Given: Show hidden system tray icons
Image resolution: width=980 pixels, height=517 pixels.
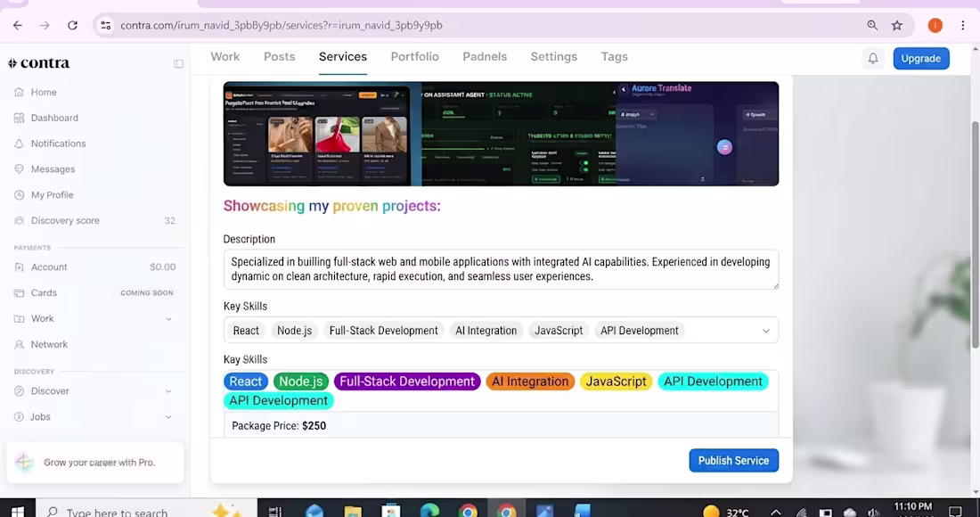Looking at the screenshot, I should tap(776, 512).
